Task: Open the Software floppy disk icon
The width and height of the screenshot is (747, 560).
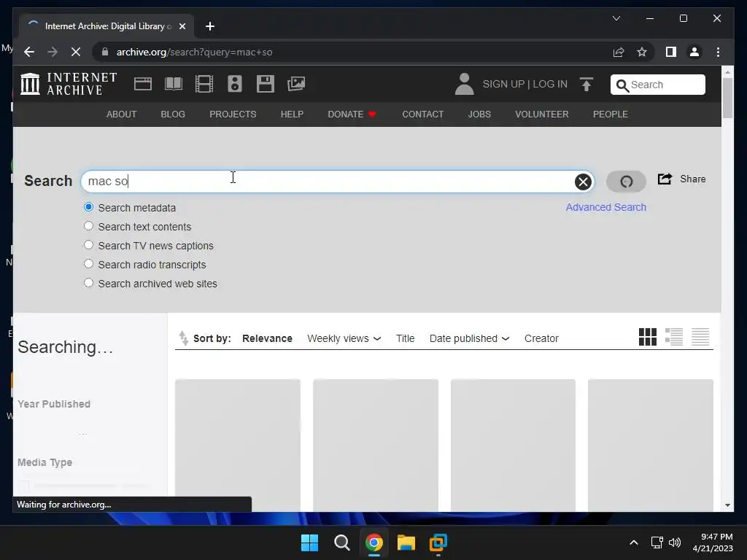Action: pos(266,84)
